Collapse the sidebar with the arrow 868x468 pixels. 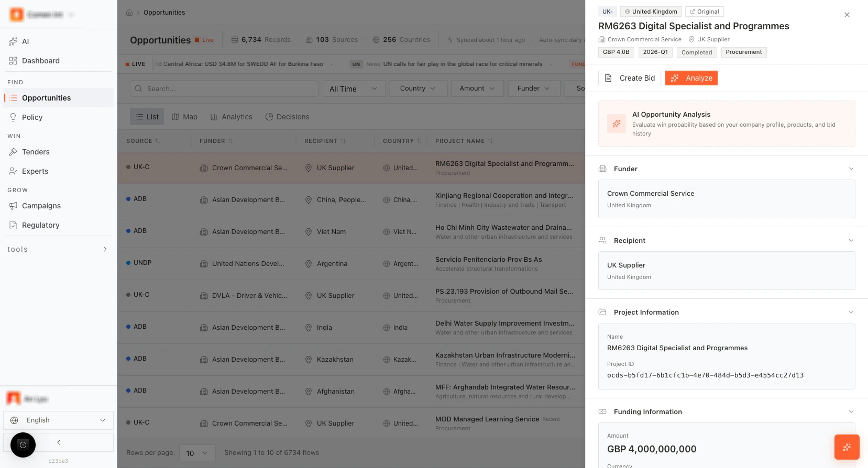pos(59,442)
